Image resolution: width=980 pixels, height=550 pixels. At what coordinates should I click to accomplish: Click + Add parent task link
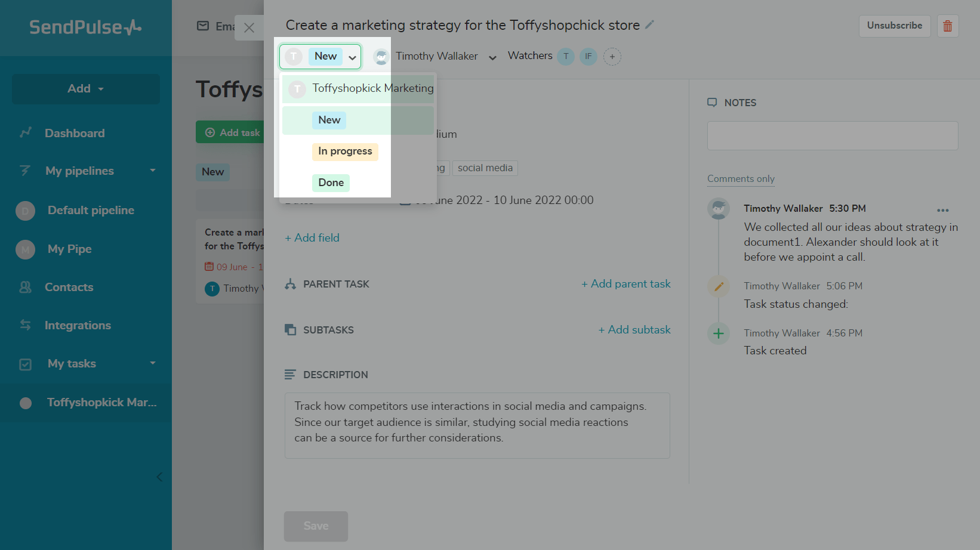626,284
